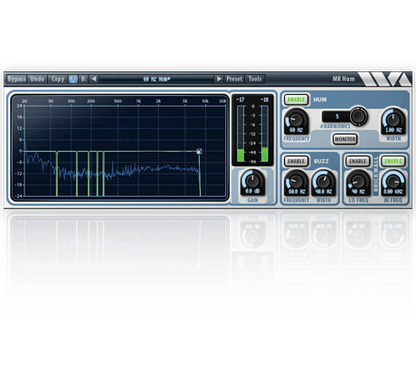Click the Hi Freq value '8.00 kHz'

[393, 192]
